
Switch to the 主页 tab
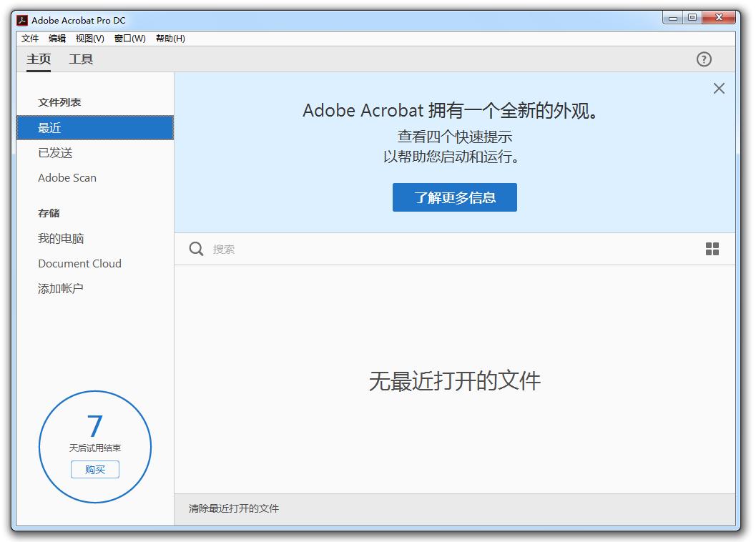coord(39,59)
